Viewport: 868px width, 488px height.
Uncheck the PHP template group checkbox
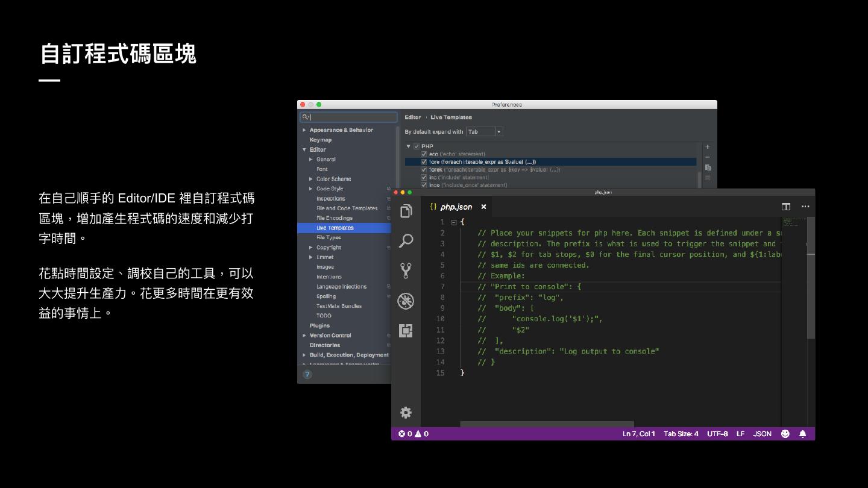click(417, 146)
